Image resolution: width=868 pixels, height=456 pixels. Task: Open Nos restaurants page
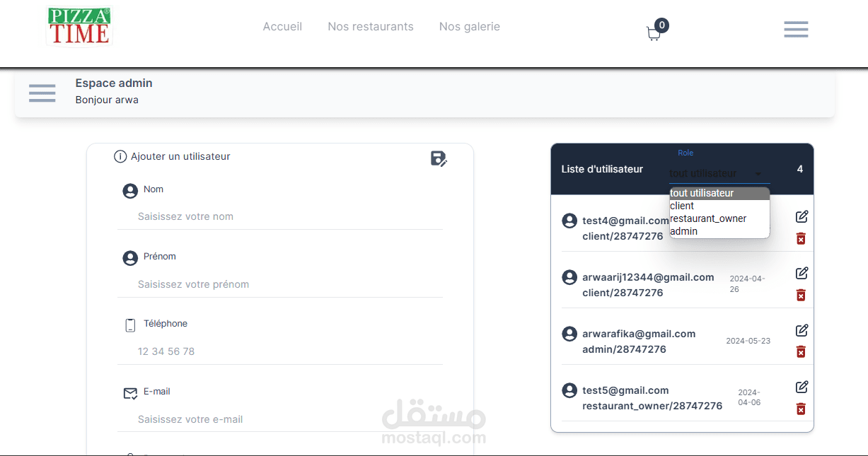pyautogui.click(x=371, y=26)
